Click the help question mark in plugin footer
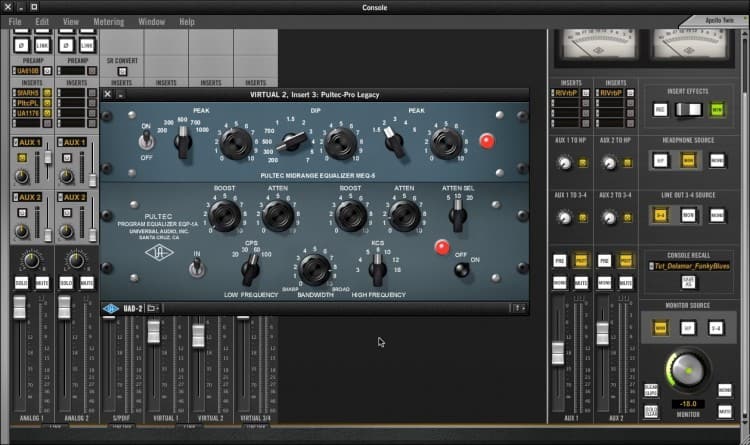750x445 pixels. tap(517, 309)
